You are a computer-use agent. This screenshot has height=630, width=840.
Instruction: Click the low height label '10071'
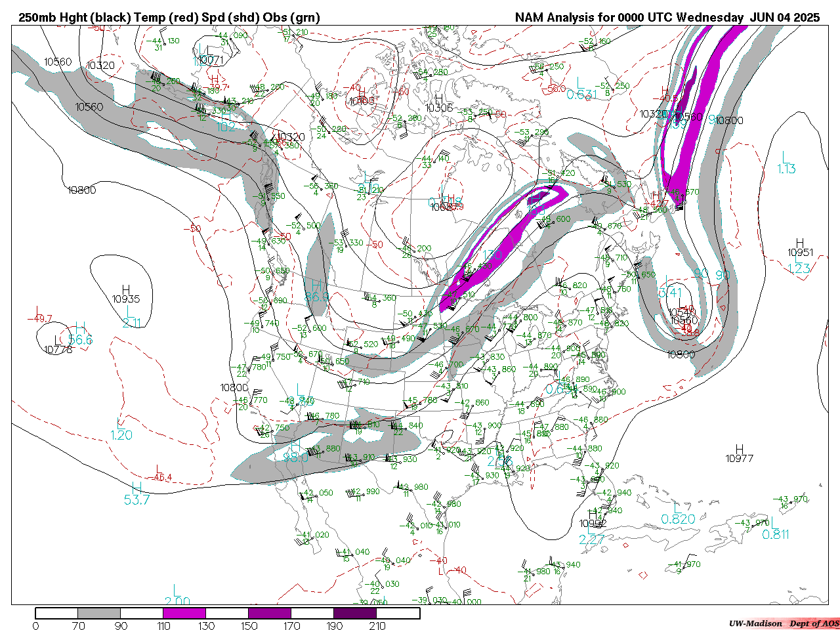[x=211, y=60]
